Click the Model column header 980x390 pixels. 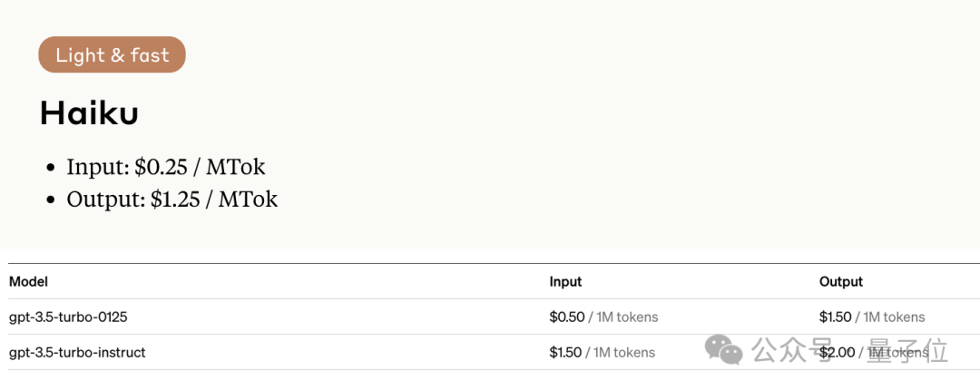tap(28, 282)
